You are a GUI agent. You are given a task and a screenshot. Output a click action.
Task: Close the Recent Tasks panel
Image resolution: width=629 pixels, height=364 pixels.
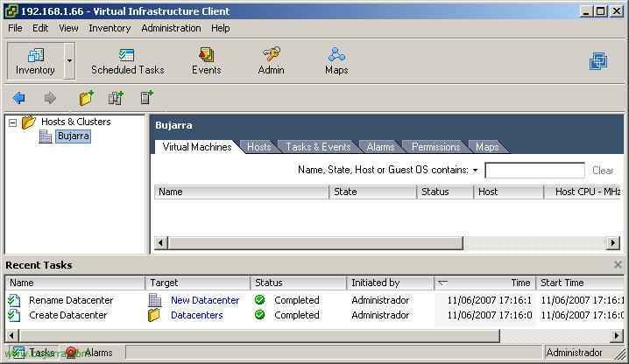click(x=618, y=264)
